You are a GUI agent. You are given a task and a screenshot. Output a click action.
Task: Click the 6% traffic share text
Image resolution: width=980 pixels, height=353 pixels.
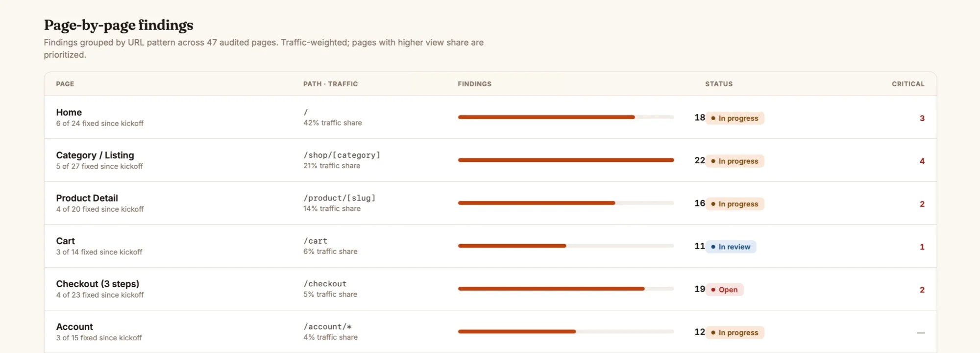(x=330, y=252)
